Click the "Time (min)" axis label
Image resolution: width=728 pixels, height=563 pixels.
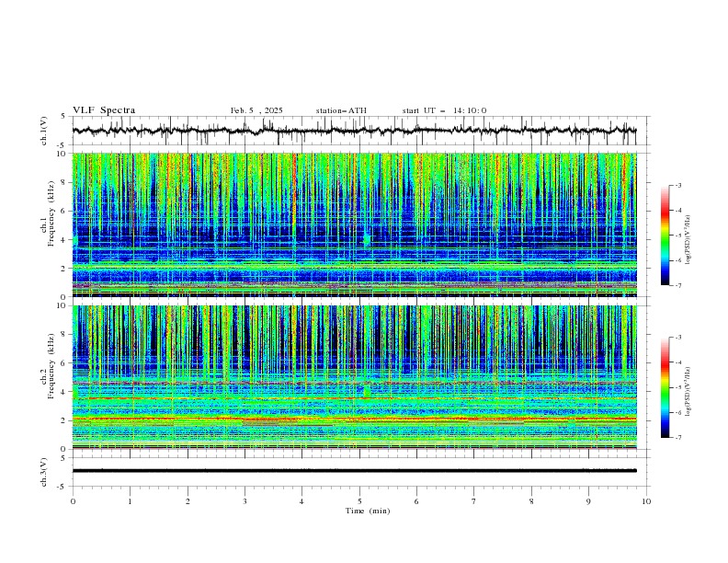pos(368,511)
